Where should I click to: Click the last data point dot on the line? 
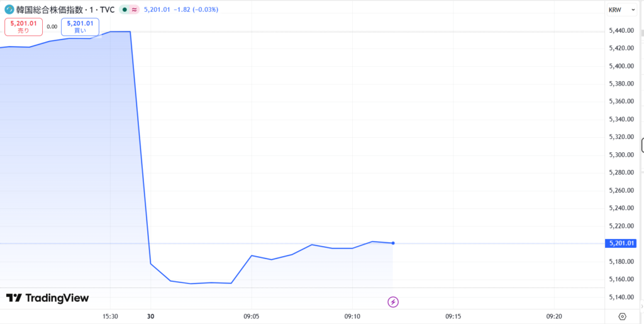coord(393,243)
